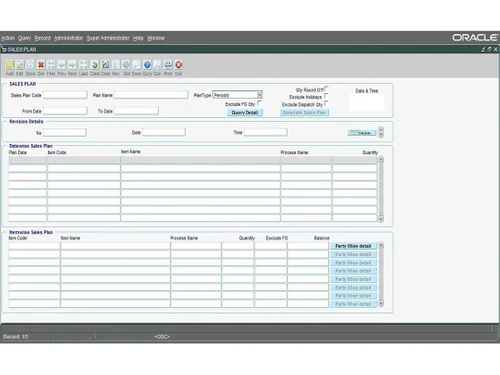Click the Revision No field
Screen dimensions: 500x375
[65, 133]
